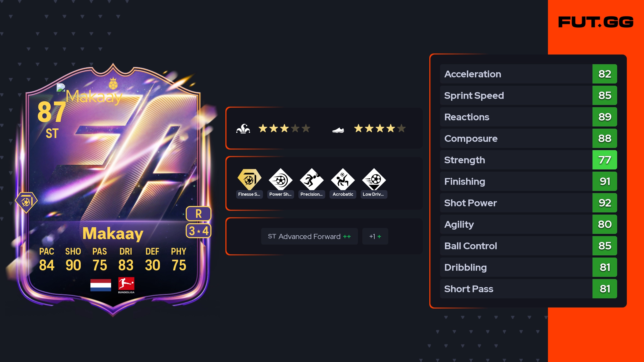Select the Power Shot playstyle icon
Image resolution: width=644 pixels, height=362 pixels.
(x=280, y=179)
